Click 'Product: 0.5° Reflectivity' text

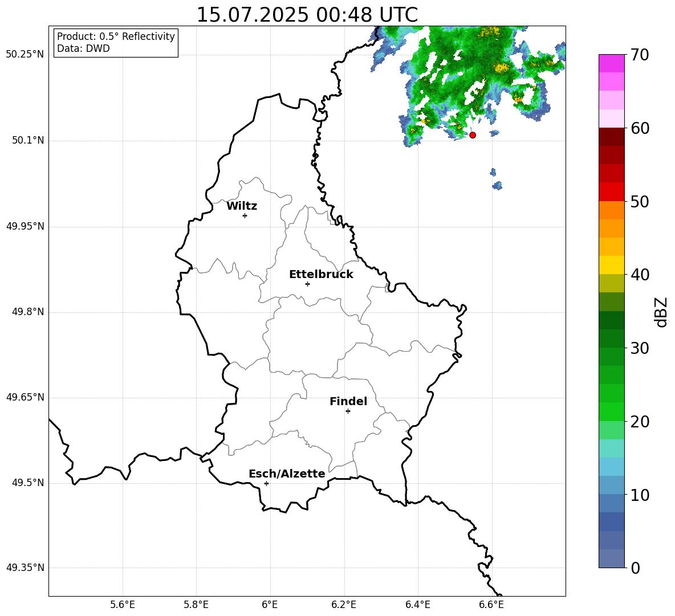pyautogui.click(x=116, y=36)
